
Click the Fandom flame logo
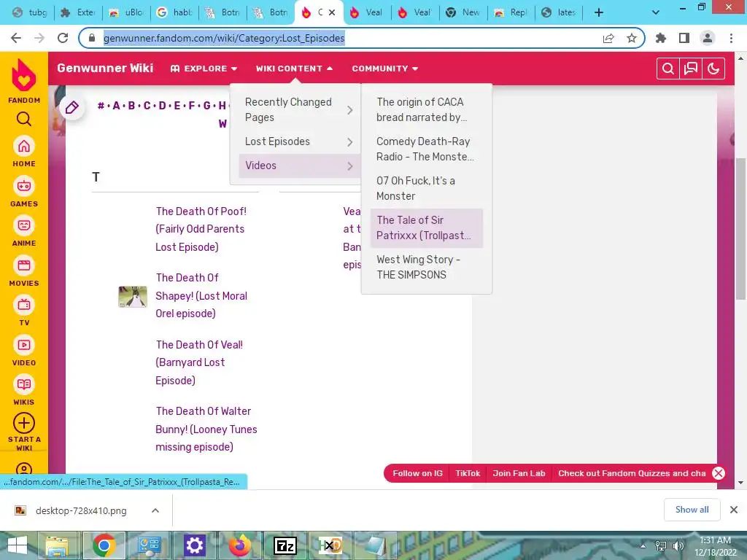pyautogui.click(x=24, y=75)
